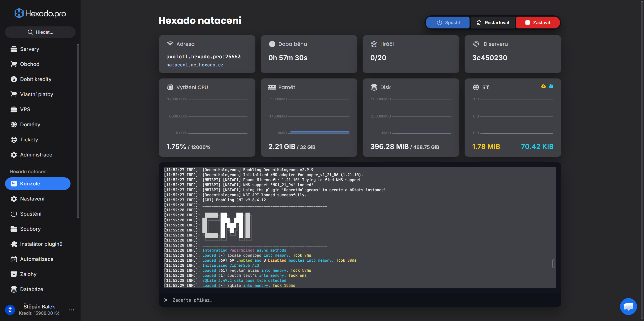This screenshot has height=321, width=644.
Task: Click the Hexado nataceni sidebar heading
Action: tap(29, 172)
